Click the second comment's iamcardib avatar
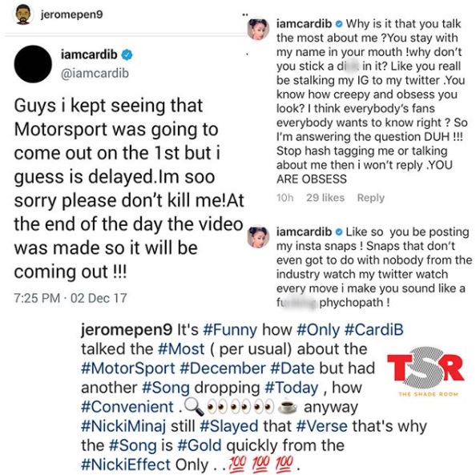This screenshot has height=475, width=476. [x=258, y=237]
